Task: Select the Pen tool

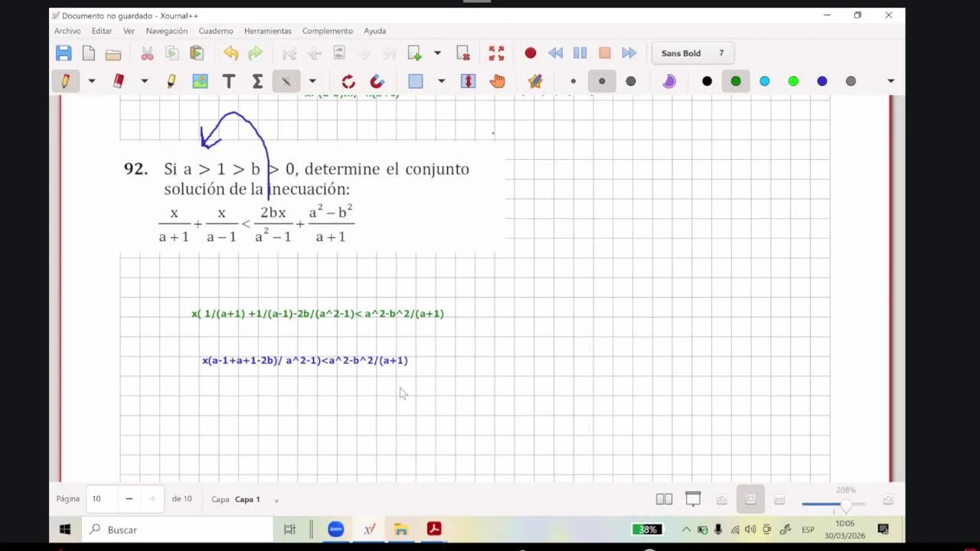Action: click(65, 81)
